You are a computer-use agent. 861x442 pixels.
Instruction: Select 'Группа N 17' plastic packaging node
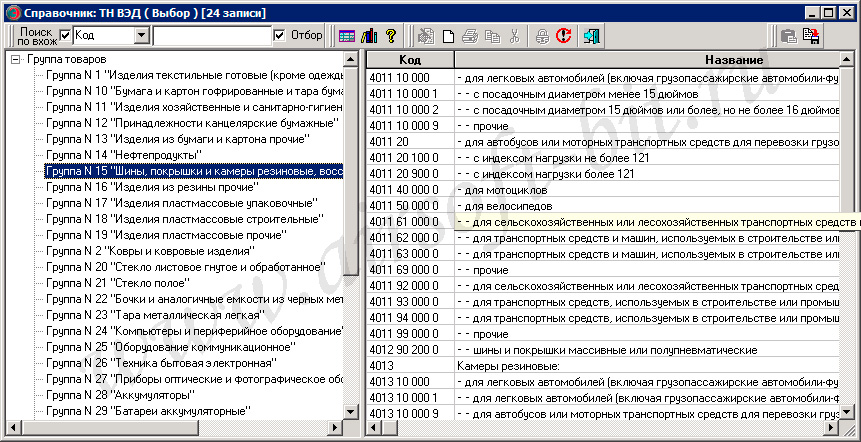click(182, 203)
